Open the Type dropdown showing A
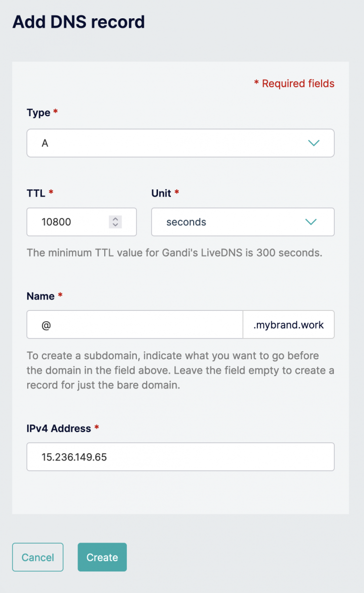The width and height of the screenshot is (364, 593). click(x=180, y=143)
